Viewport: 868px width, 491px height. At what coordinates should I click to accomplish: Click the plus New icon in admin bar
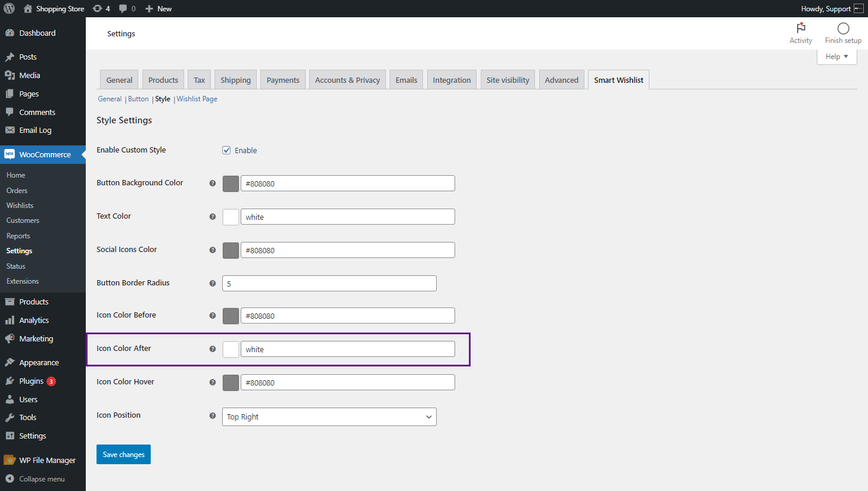pos(150,8)
